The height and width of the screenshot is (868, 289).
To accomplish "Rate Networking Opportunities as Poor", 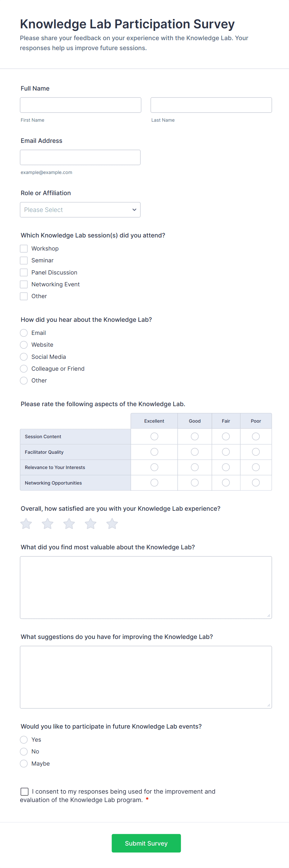I will click(x=256, y=482).
